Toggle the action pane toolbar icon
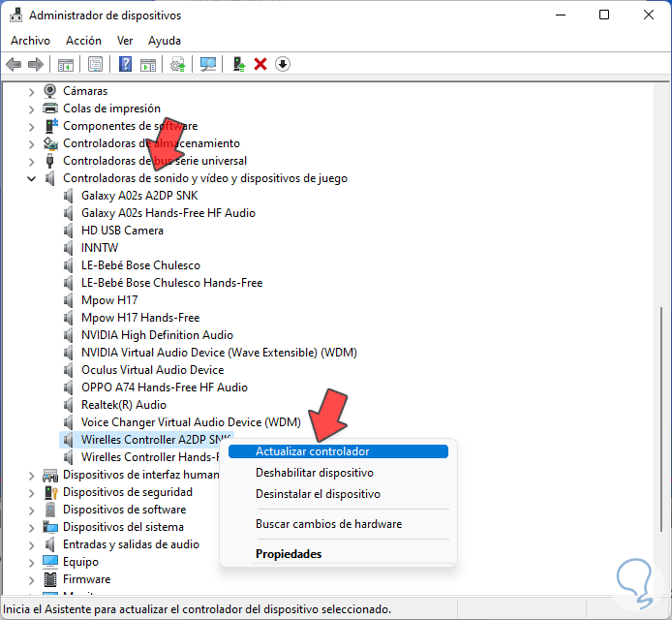672x620 pixels. tap(148, 64)
